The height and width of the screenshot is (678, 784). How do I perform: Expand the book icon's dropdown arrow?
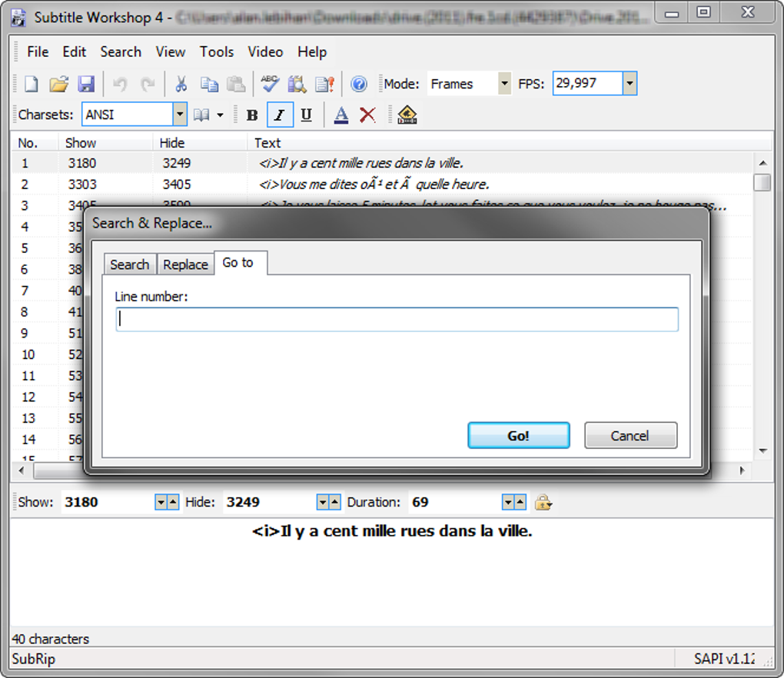[x=220, y=115]
